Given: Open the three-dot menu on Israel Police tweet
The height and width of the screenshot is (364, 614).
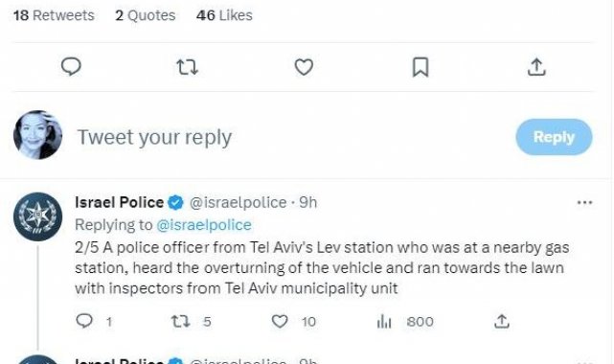Looking at the screenshot, I should click(584, 202).
